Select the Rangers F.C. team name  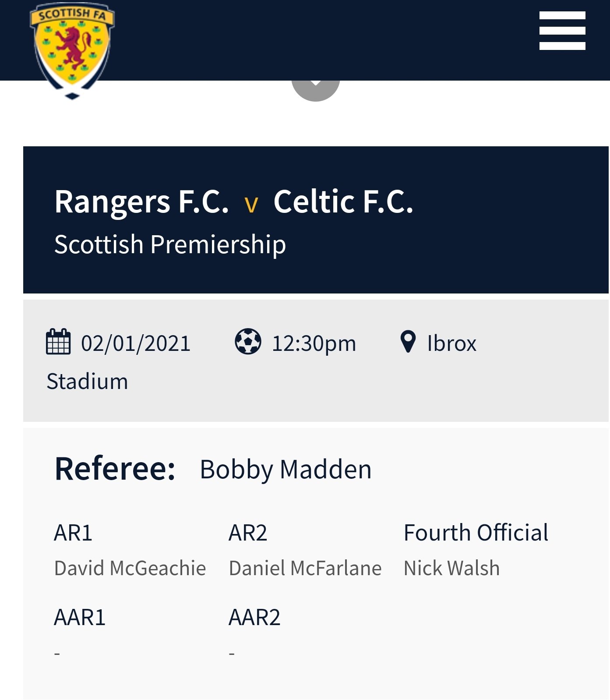(141, 202)
